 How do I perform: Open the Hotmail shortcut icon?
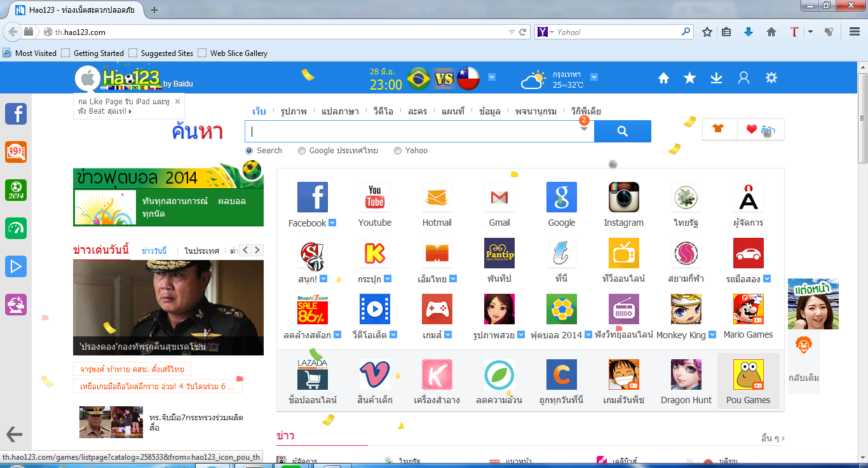click(x=437, y=197)
